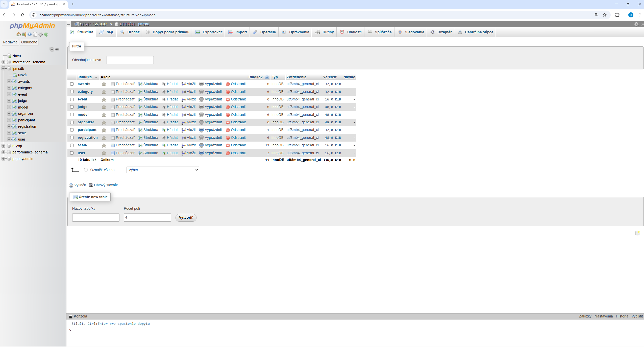This screenshot has width=644, height=347.
Task: Expand mysql database in tree
Action: pyautogui.click(x=4, y=146)
